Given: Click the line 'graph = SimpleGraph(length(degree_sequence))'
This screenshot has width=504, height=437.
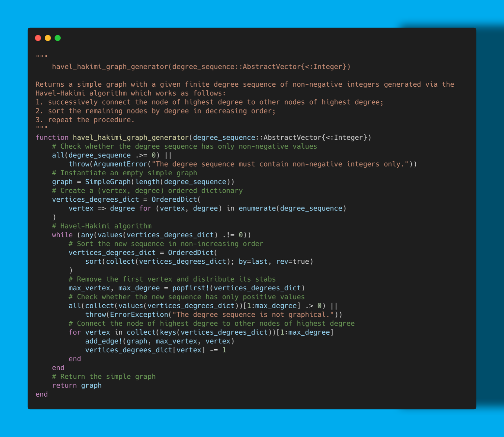Looking at the screenshot, I should tap(143, 182).
